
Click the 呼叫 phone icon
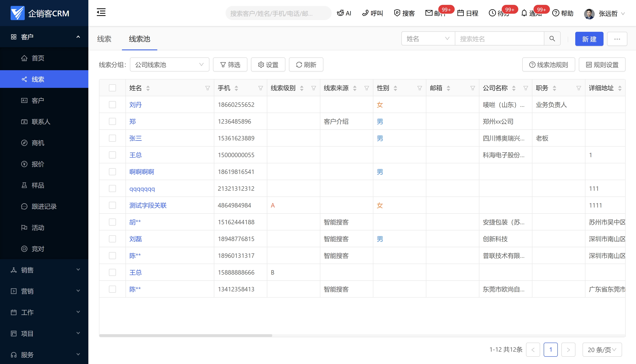pos(365,13)
